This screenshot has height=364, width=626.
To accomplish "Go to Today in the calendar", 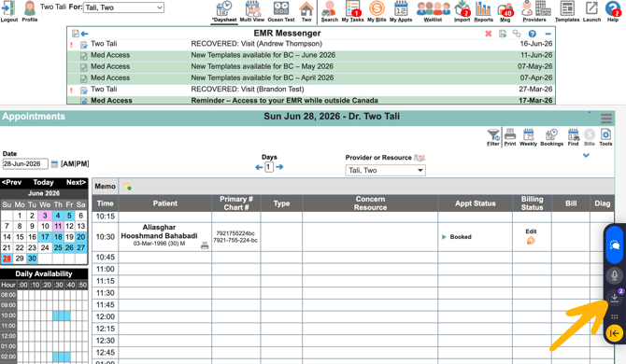I will click(43, 182).
